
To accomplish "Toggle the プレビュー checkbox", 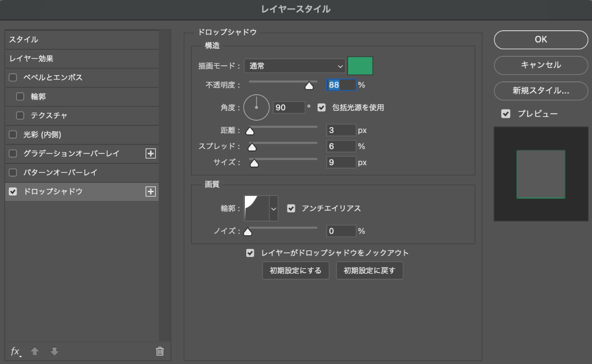I will (x=506, y=114).
